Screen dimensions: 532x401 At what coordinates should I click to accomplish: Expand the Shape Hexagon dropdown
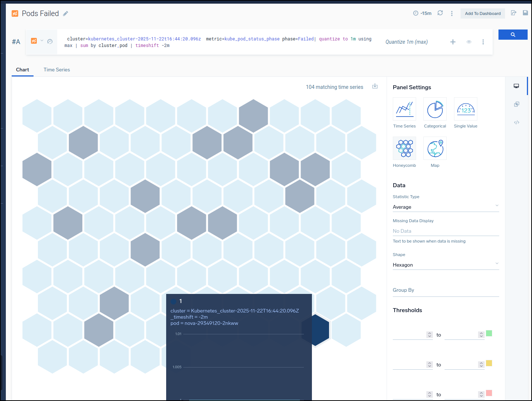click(x=445, y=265)
